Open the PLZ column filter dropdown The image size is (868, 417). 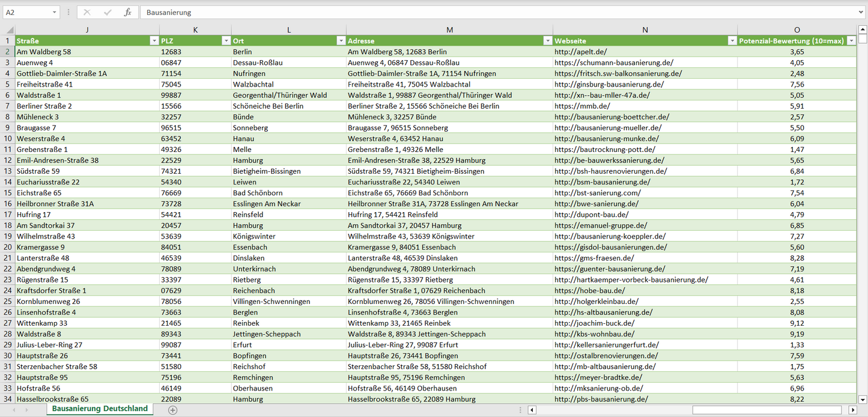click(x=226, y=41)
